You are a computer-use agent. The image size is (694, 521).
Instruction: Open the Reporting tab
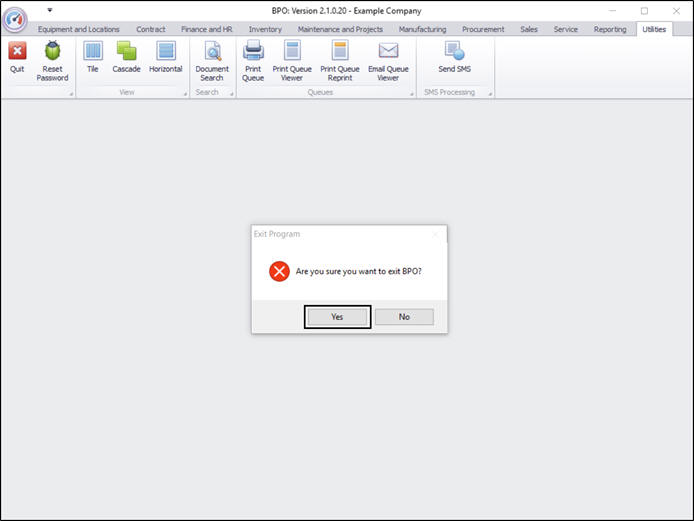610,29
